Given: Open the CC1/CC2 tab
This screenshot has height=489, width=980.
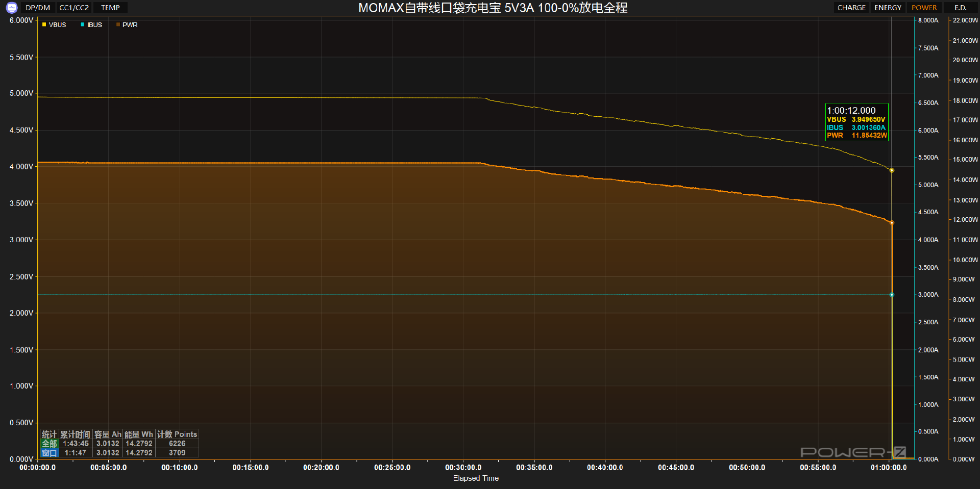Looking at the screenshot, I should pos(74,8).
